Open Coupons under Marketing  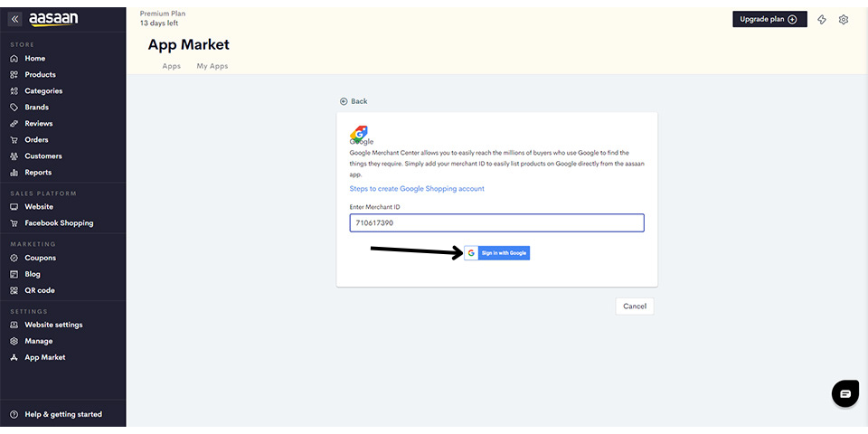point(41,258)
